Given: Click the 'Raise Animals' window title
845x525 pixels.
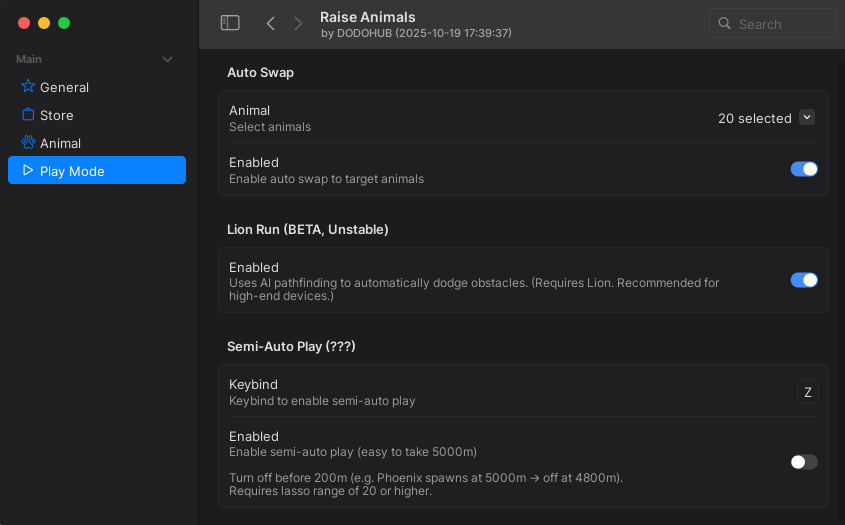Looking at the screenshot, I should pos(368,17).
